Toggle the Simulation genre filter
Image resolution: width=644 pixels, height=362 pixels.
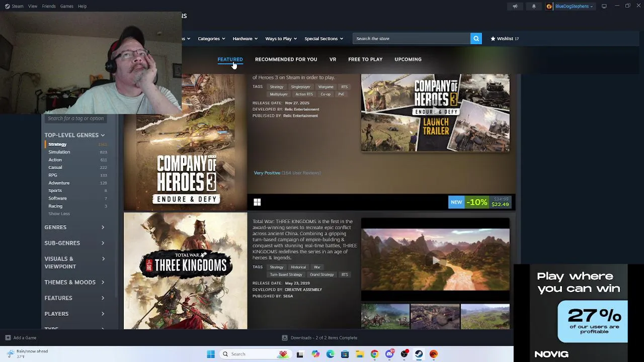[x=76, y=152]
